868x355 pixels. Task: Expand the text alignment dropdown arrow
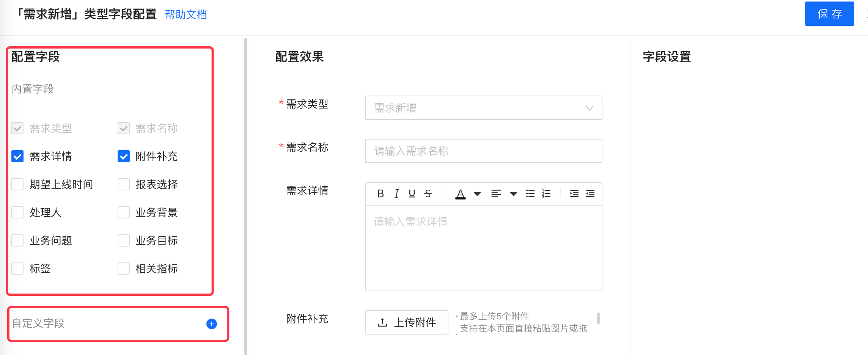point(513,194)
